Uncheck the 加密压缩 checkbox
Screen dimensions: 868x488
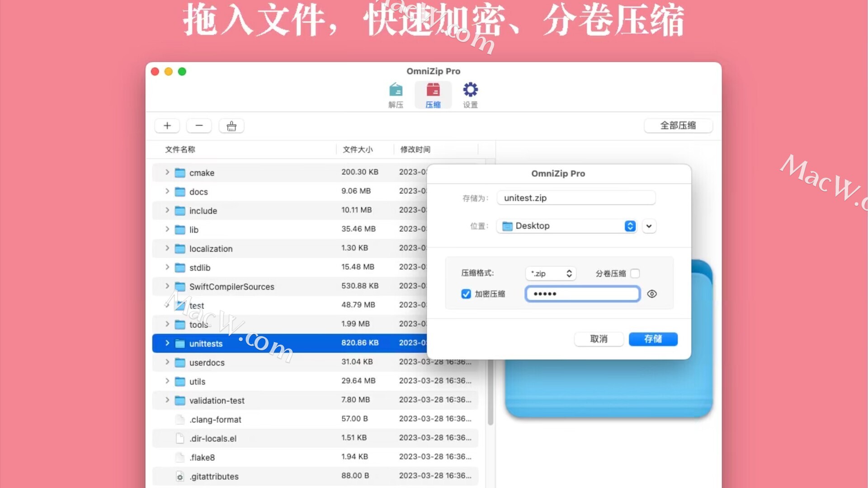pos(466,294)
